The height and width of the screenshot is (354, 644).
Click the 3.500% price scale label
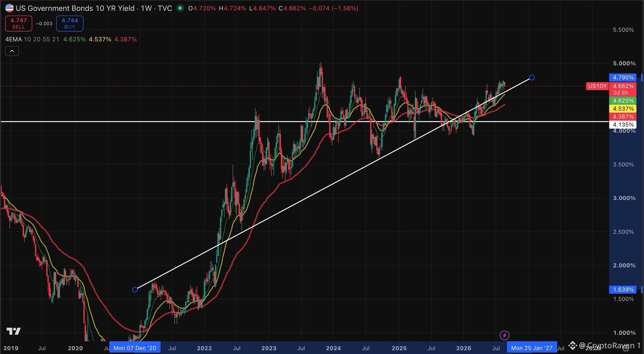623,164
